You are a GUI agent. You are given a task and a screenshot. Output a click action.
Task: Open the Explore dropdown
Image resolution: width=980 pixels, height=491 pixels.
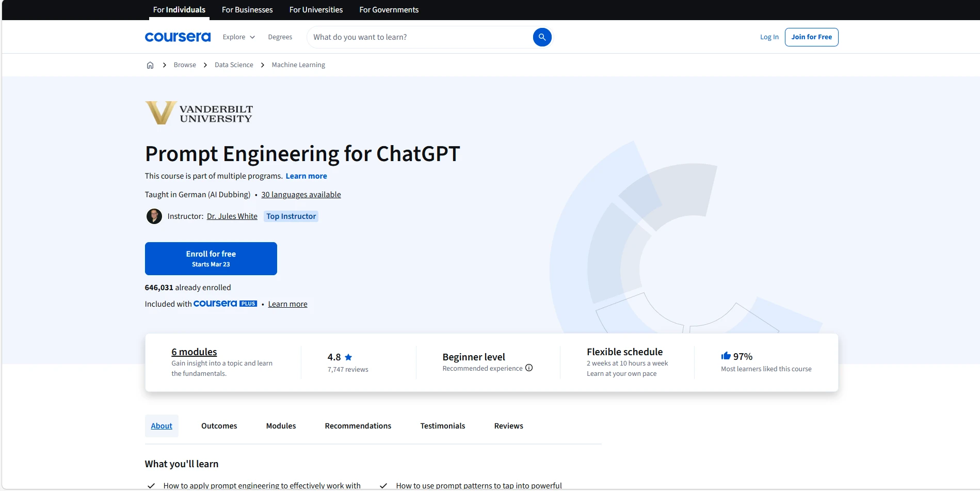click(238, 37)
